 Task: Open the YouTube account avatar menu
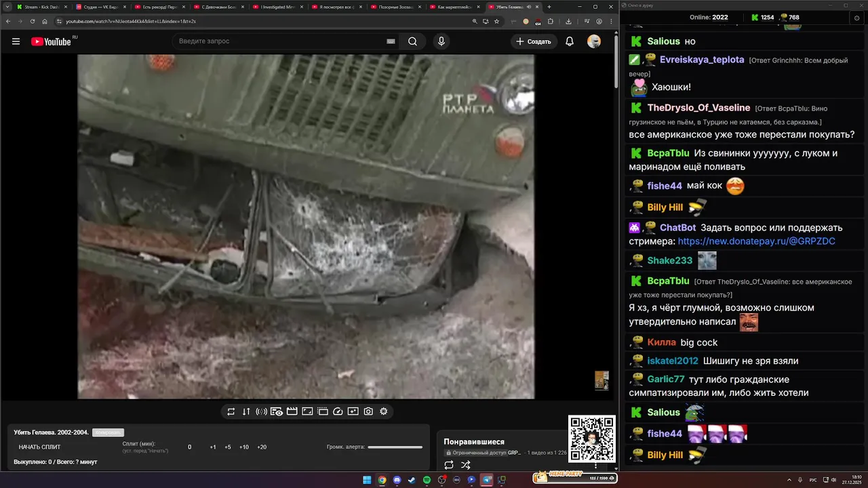[594, 41]
